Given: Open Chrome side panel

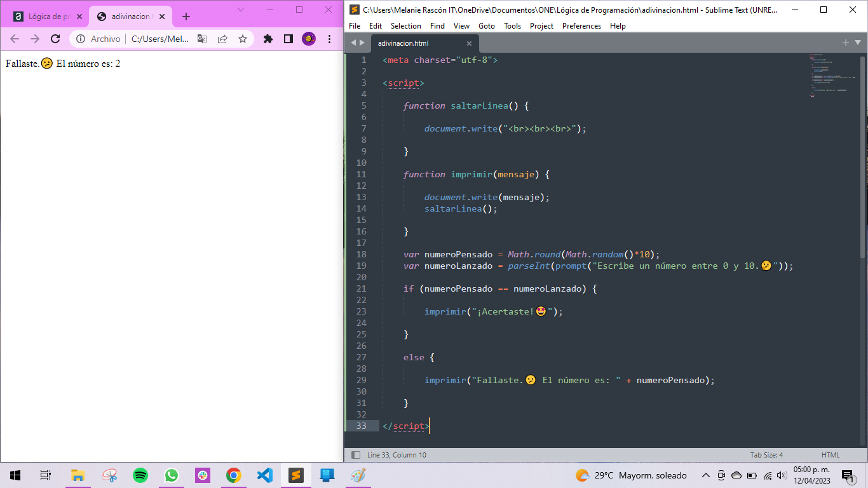Looking at the screenshot, I should (288, 39).
